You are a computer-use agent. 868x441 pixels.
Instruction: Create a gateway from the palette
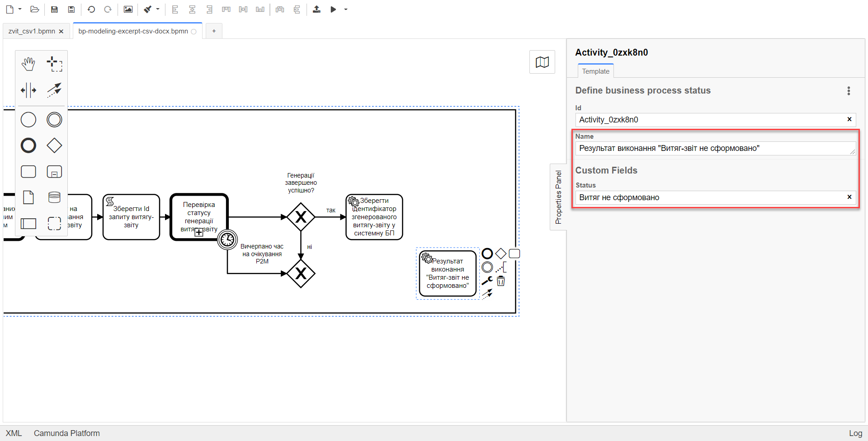pos(54,145)
